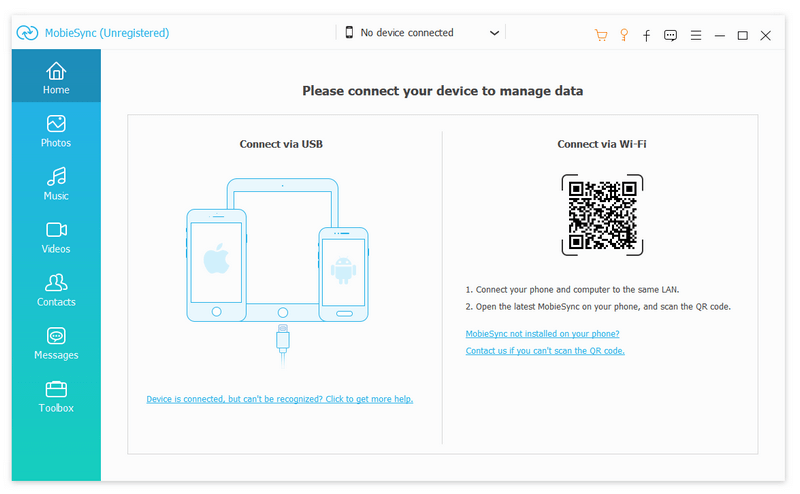Click 'Contact us if you can't scan' link
Screen dimensions: 800x494
click(545, 351)
